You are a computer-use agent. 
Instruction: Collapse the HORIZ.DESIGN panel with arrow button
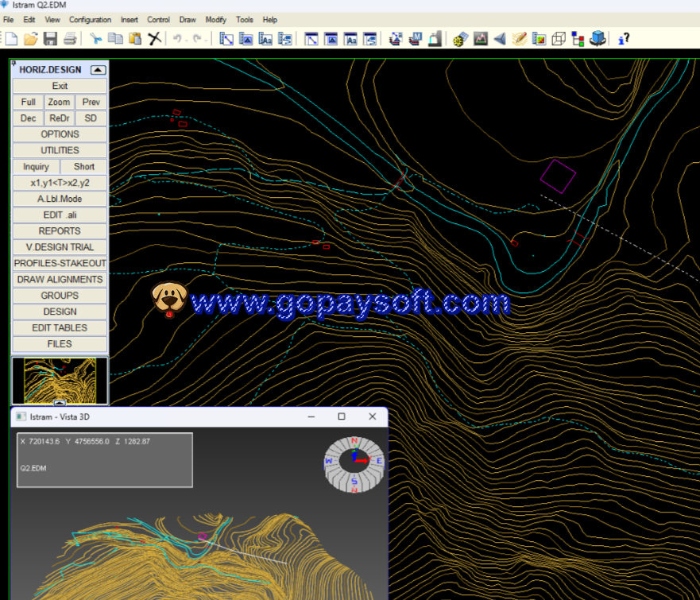pyautogui.click(x=98, y=70)
